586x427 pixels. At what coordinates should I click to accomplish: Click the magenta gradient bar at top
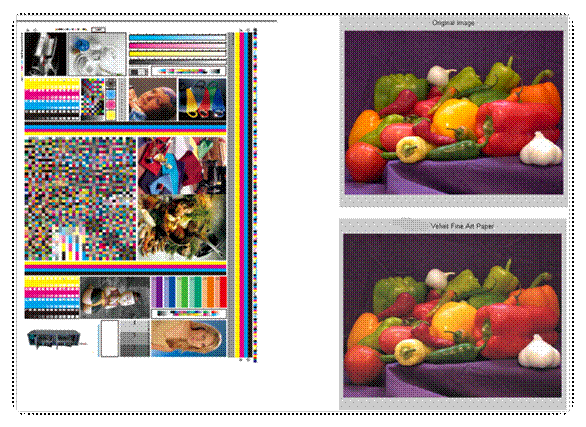click(178, 46)
